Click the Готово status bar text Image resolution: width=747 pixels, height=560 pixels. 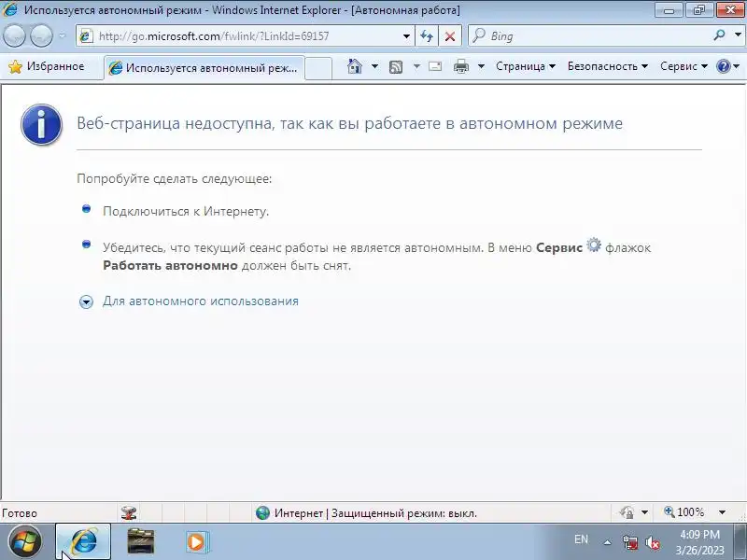tap(20, 513)
